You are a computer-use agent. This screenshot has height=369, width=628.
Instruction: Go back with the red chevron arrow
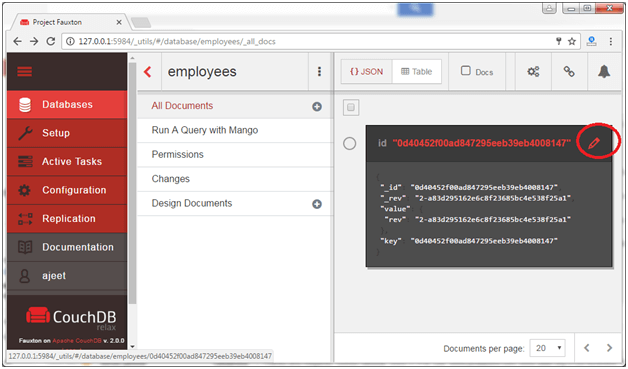tap(147, 72)
